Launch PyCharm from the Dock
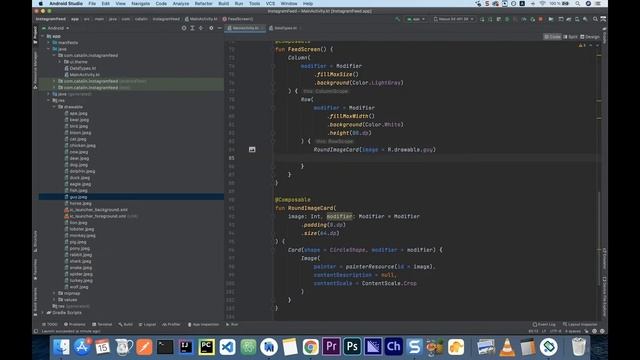Screen dimensions: 640x360 click(207, 347)
